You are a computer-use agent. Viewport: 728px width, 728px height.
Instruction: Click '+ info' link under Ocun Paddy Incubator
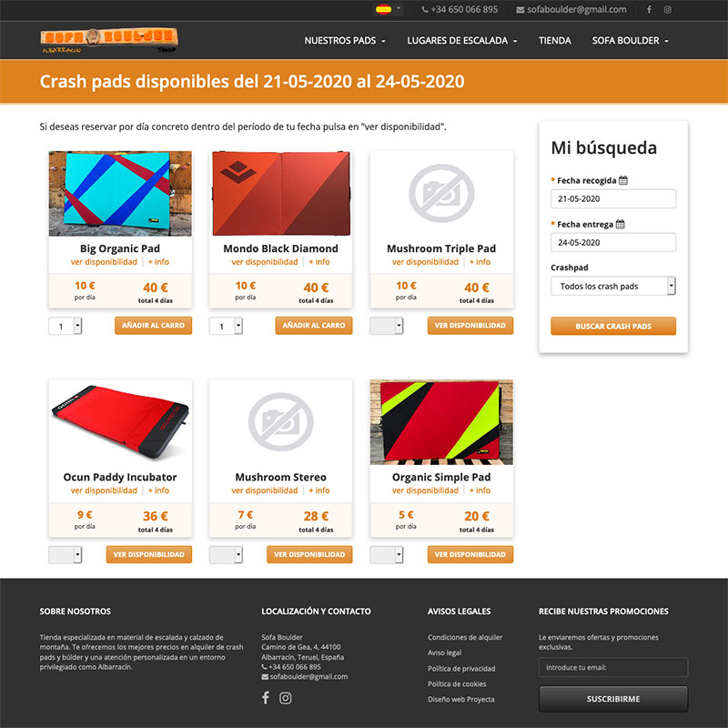(158, 490)
